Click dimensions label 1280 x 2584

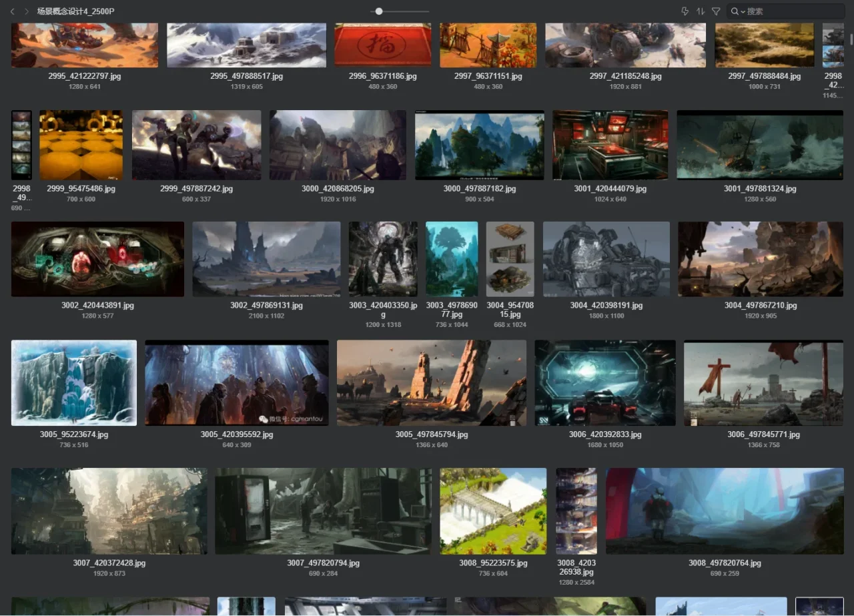click(x=576, y=583)
